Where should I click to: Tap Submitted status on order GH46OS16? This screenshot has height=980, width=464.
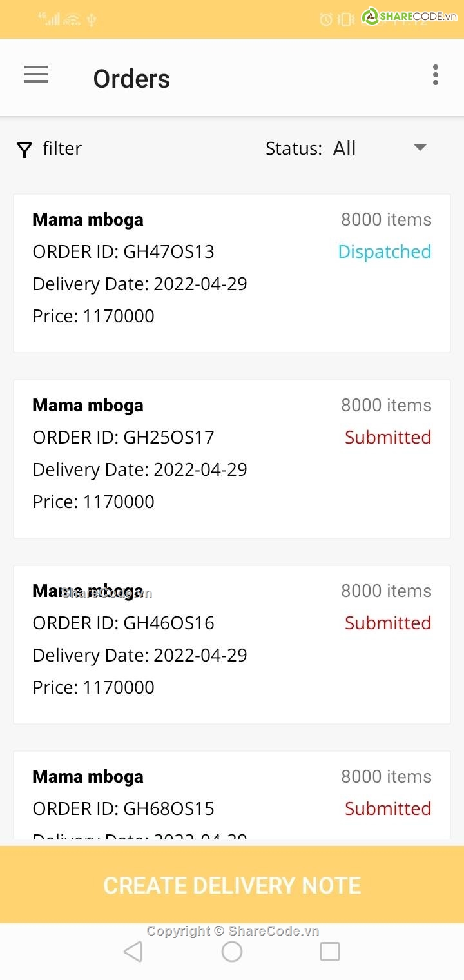(388, 623)
